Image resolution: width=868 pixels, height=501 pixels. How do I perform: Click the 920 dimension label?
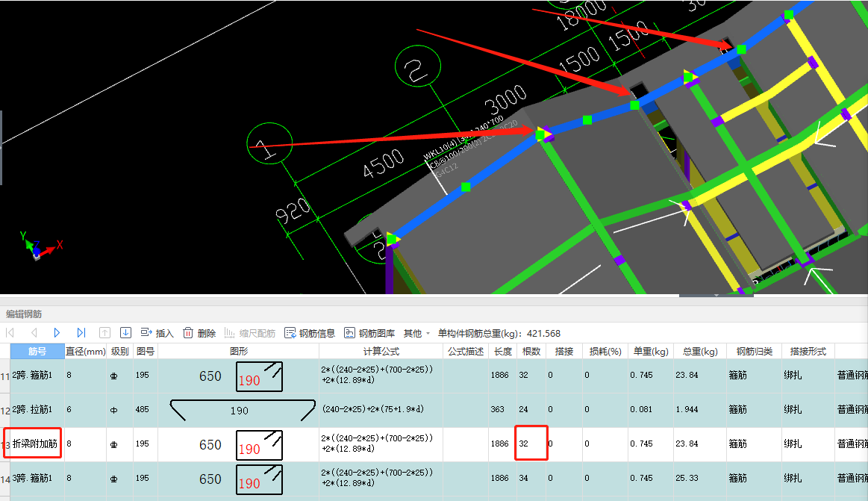pos(293,211)
